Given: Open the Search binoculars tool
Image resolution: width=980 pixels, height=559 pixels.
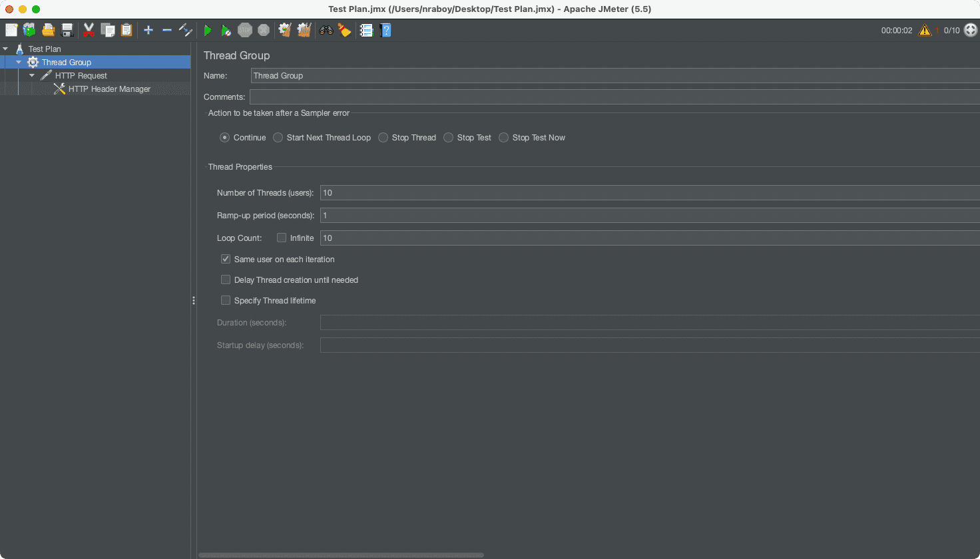Looking at the screenshot, I should pyautogui.click(x=326, y=30).
